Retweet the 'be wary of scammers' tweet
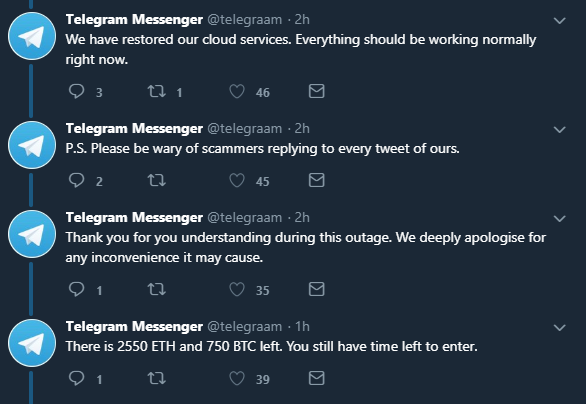 tap(157, 180)
